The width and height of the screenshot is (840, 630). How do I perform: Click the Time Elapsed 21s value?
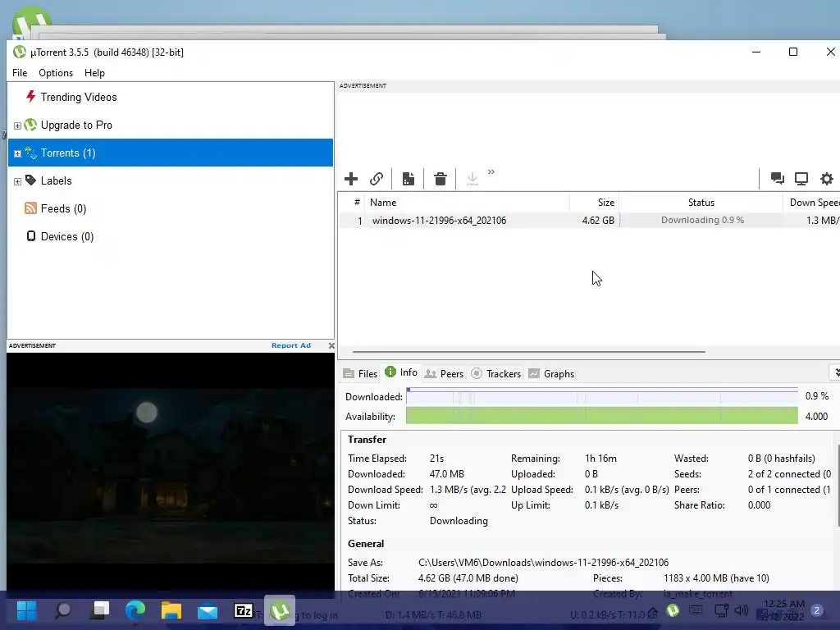pos(436,459)
